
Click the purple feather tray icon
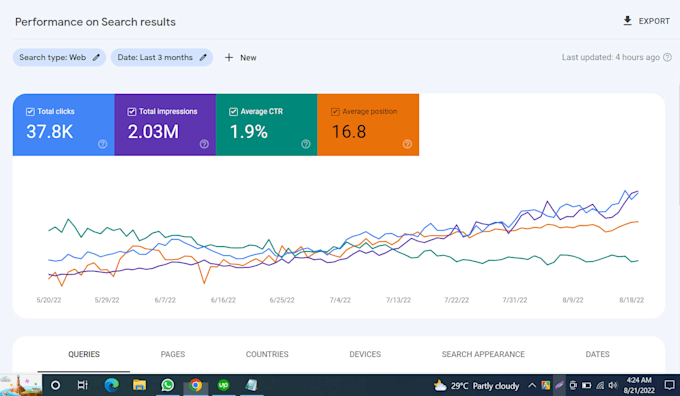tap(559, 385)
